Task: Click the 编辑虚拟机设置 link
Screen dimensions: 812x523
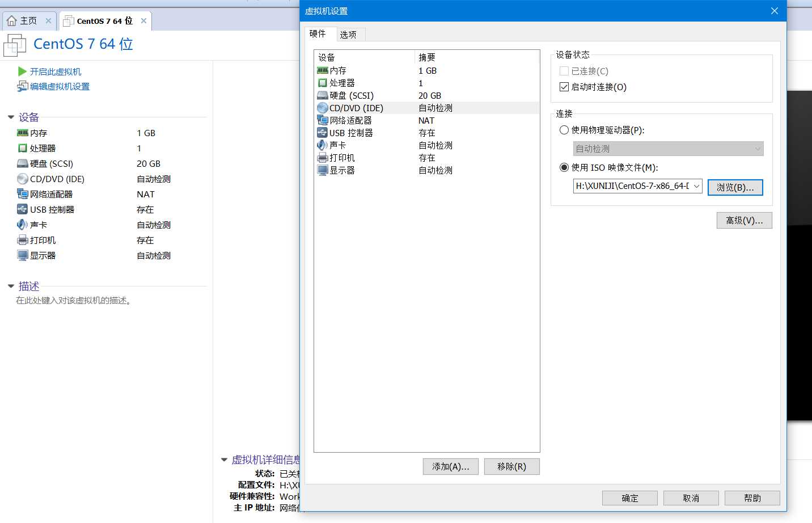Action: pyautogui.click(x=60, y=86)
